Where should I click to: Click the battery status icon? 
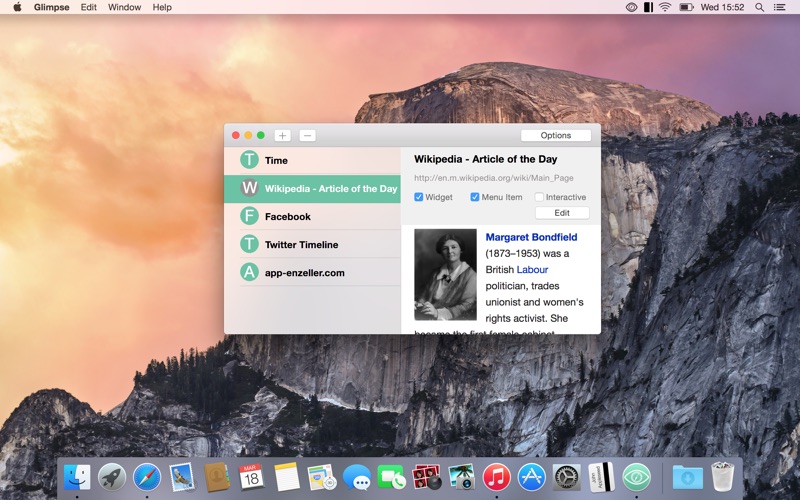(686, 7)
